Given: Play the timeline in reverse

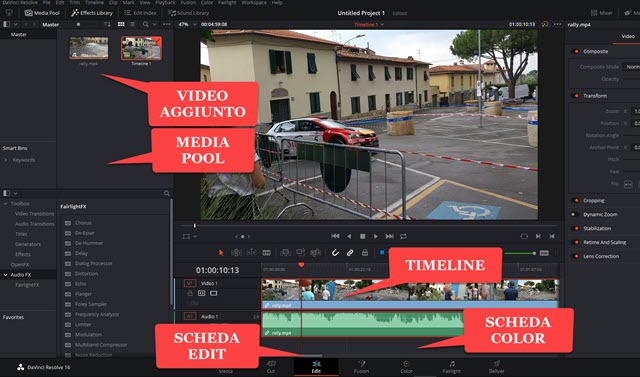Looking at the screenshot, I should coord(349,236).
